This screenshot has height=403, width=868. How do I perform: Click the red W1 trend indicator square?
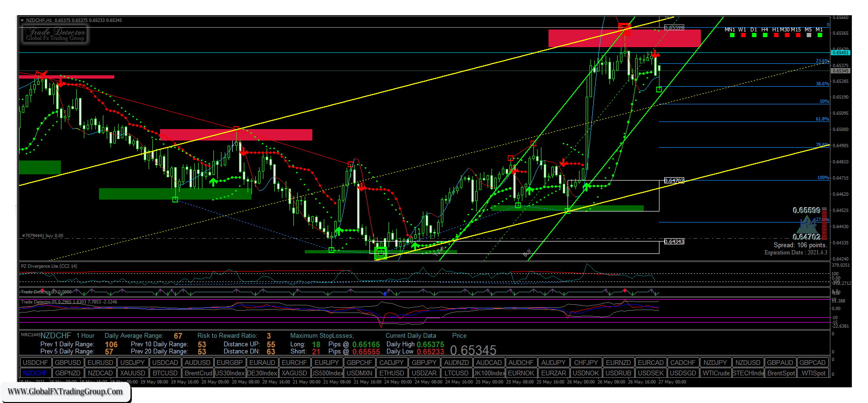pyautogui.click(x=743, y=35)
